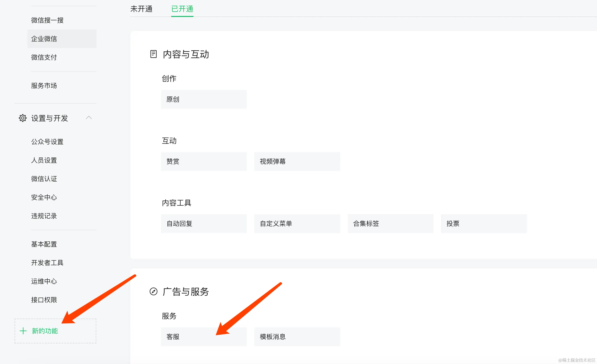Go to 基本配置 in the sidebar
This screenshot has width=597, height=364.
tap(44, 244)
